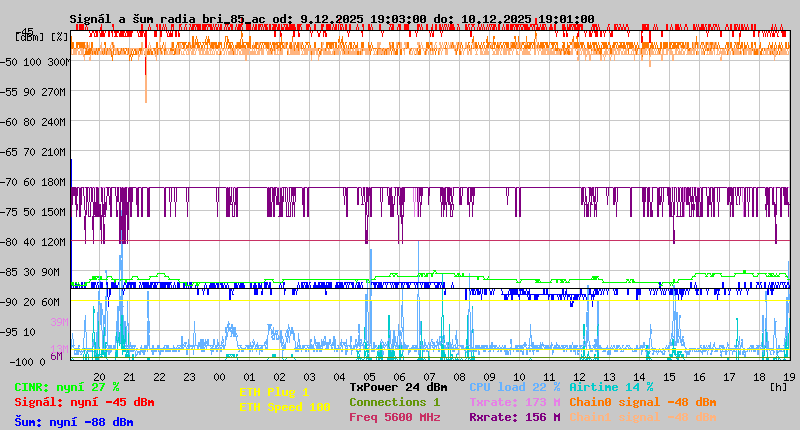This screenshot has height=430, width=800.
Task: Click the 'TxPower 24 dBm' legend text
Action: tap(398, 387)
